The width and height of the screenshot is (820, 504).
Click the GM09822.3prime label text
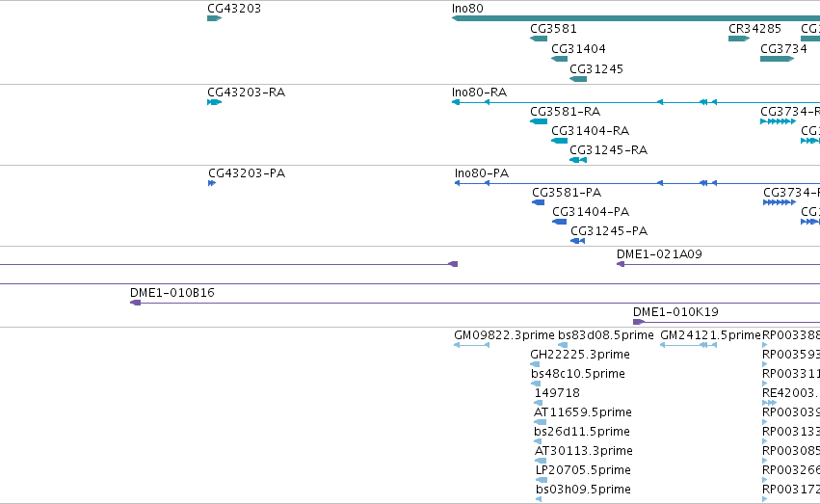(504, 335)
